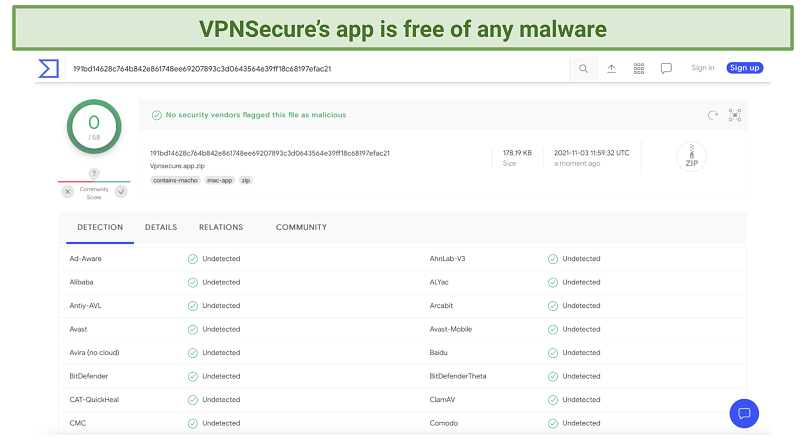Click the ClamAV undetected check icon
This screenshot has height=440, width=806.
pos(553,400)
